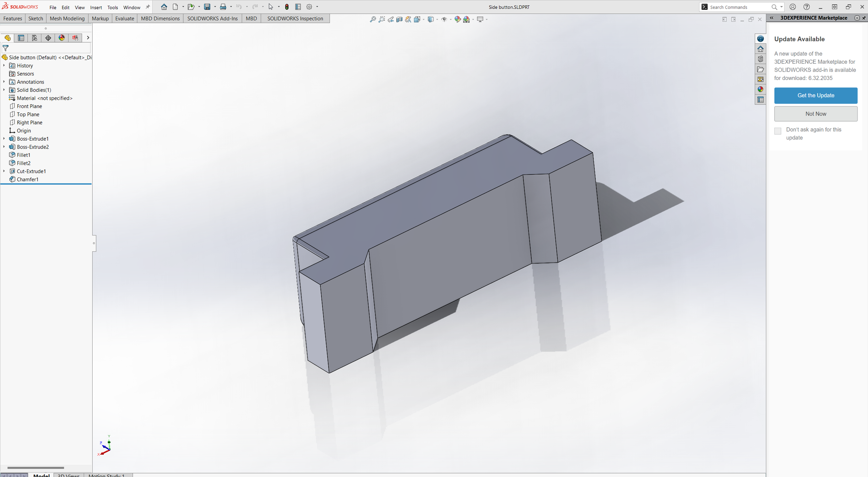
Task: Open the Options gear dropdown arrow
Action: pos(317,7)
